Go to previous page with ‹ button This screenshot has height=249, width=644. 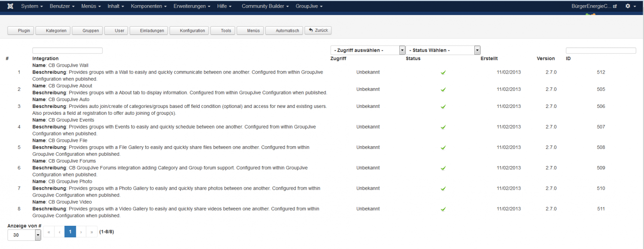(x=59, y=232)
